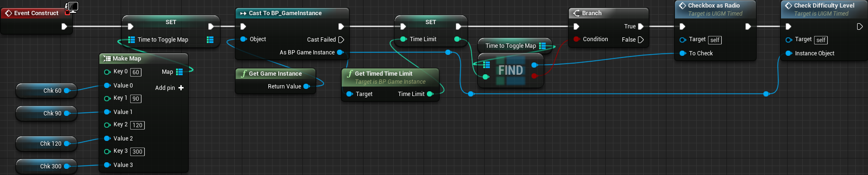Image resolution: width=868 pixels, height=175 pixels.
Task: Click the Instance Object input pin
Action: tap(788, 53)
